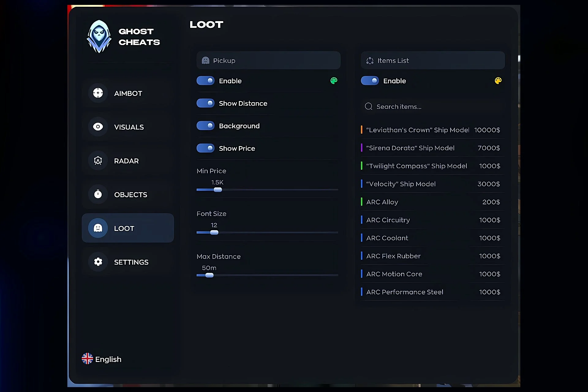Toggle the Show Distance switch
The image size is (588, 392).
[x=205, y=103]
